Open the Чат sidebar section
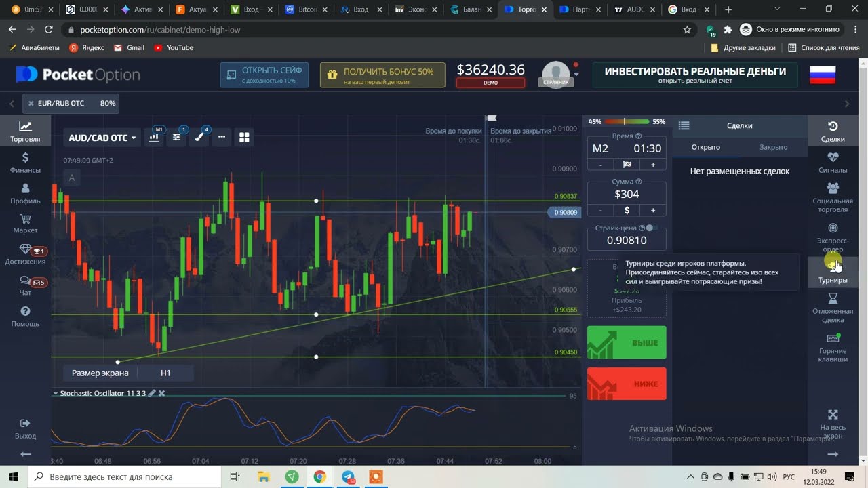 [25, 286]
